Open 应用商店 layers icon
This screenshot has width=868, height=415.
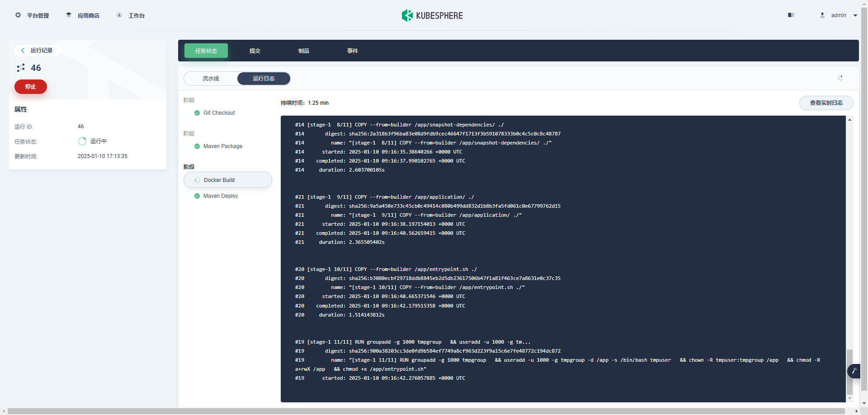69,15
